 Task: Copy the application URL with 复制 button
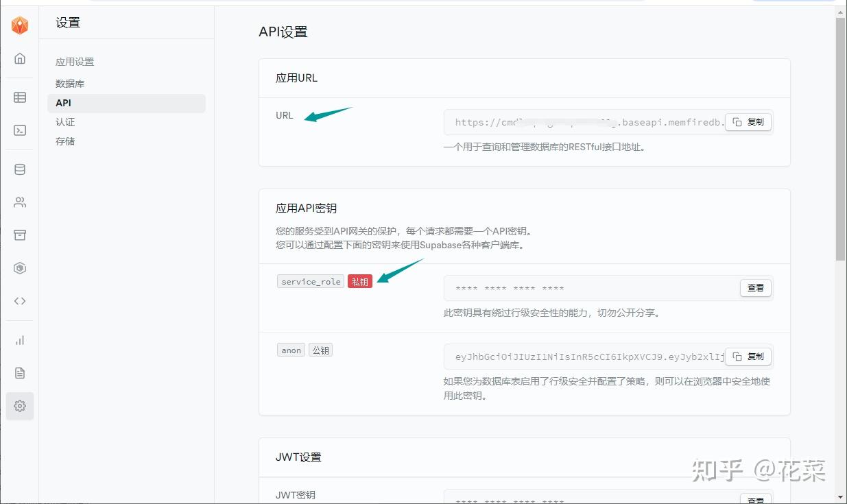[748, 121]
